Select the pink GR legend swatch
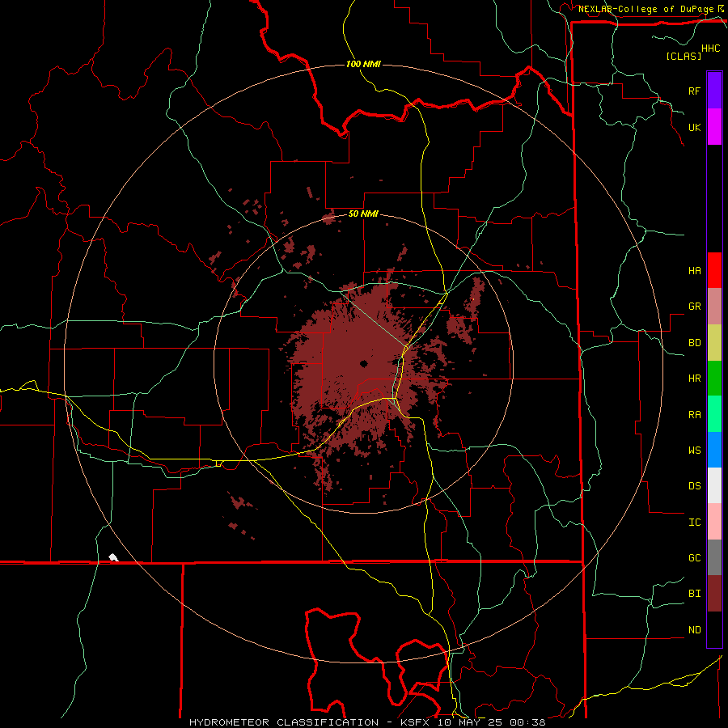The width and height of the screenshot is (728, 728). pyautogui.click(x=714, y=307)
